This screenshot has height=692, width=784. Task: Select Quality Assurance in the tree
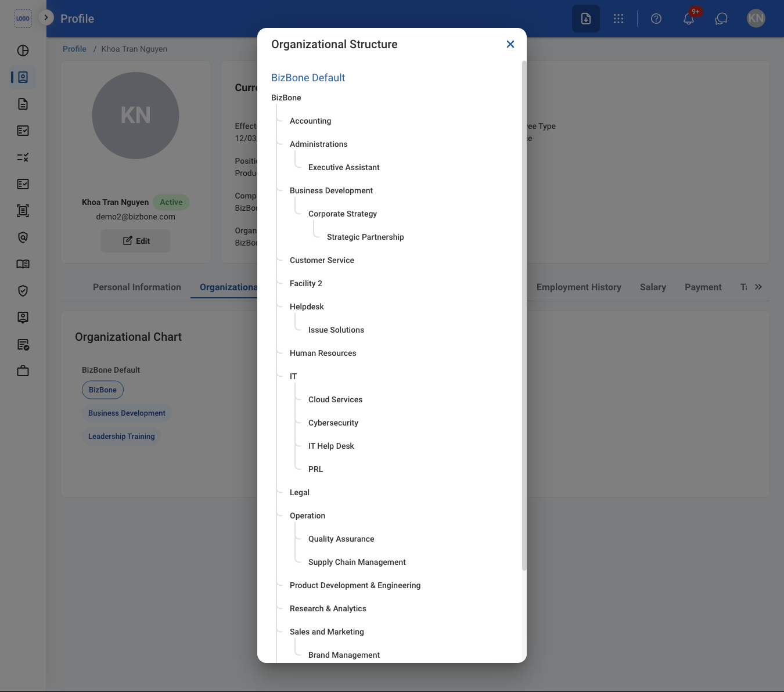pos(341,539)
